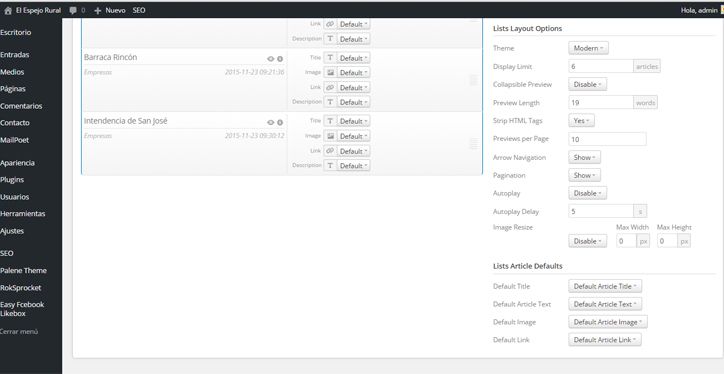Click the Display Limit input field
Image resolution: width=724 pixels, height=374 pixels.
[601, 66]
